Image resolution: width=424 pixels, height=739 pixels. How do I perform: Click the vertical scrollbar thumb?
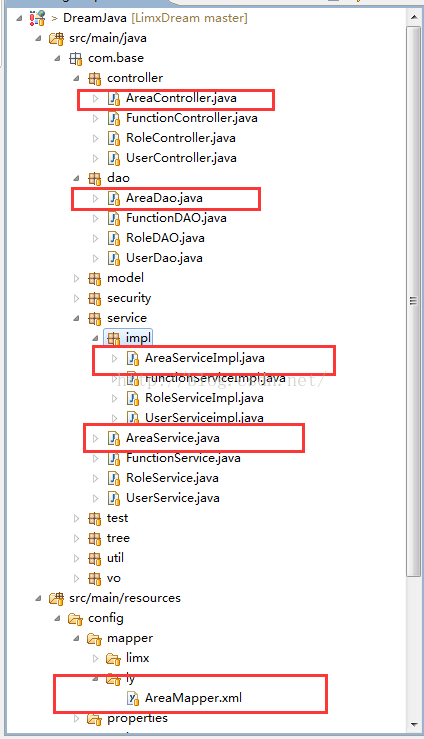click(414, 301)
